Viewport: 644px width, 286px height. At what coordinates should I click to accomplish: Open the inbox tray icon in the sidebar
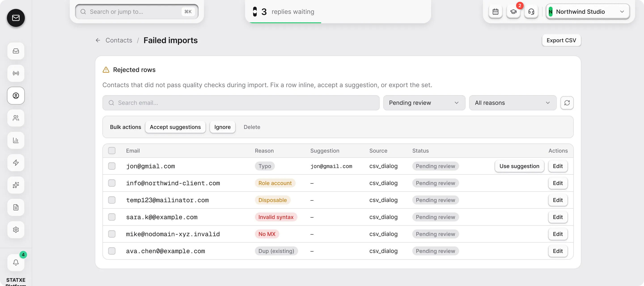pos(16,51)
